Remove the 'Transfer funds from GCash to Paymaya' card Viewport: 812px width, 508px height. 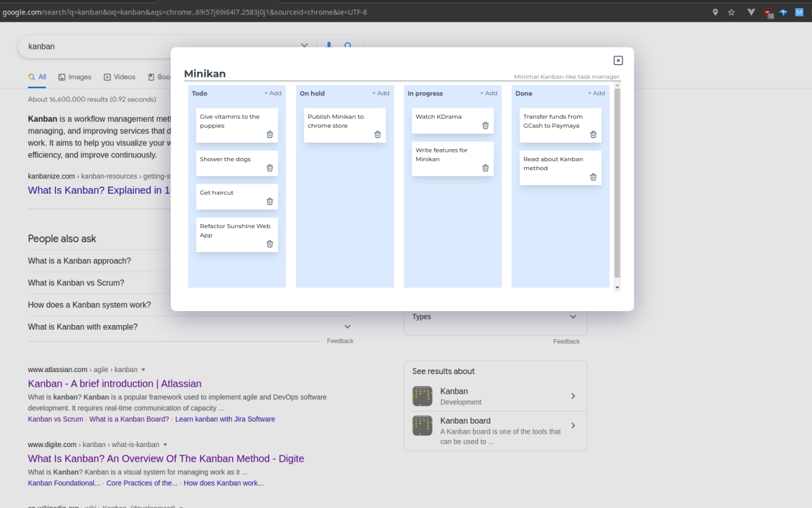coord(593,135)
